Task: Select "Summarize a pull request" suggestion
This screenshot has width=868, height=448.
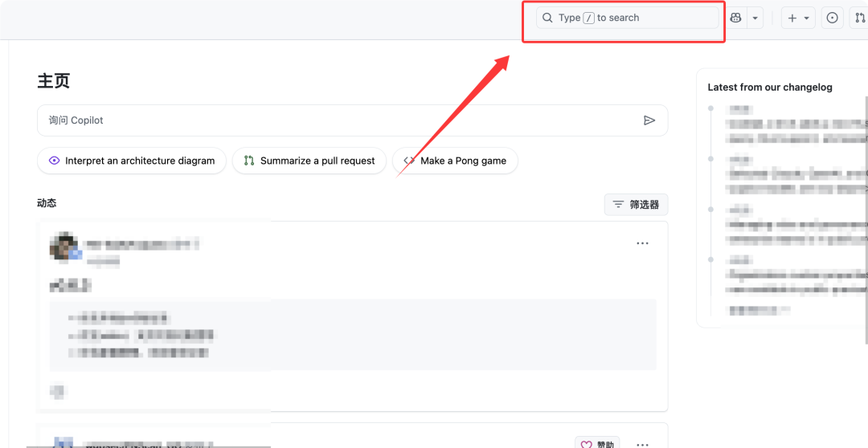Action: [309, 161]
